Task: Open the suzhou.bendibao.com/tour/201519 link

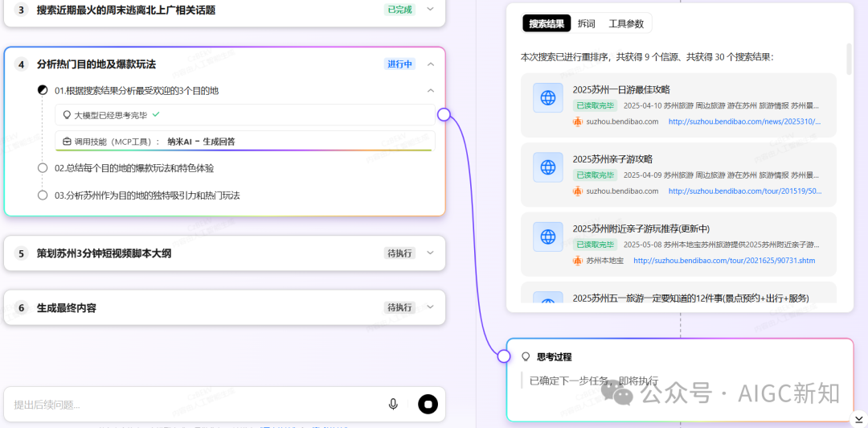Action: click(x=745, y=191)
